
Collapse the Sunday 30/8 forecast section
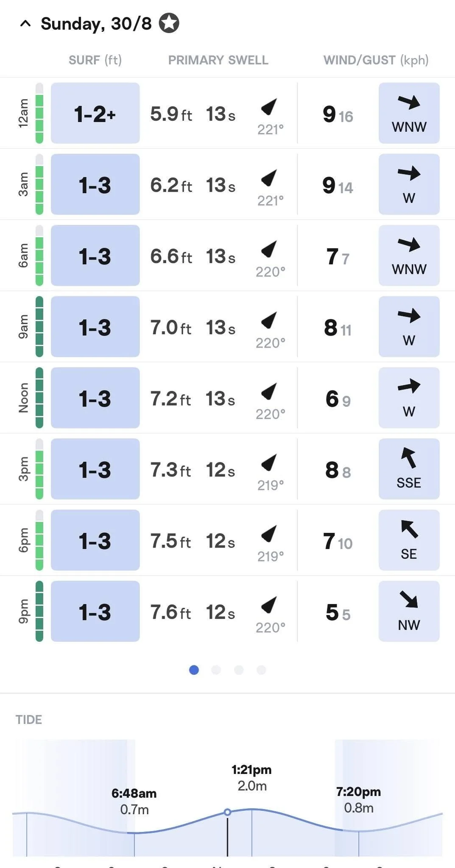(x=25, y=24)
